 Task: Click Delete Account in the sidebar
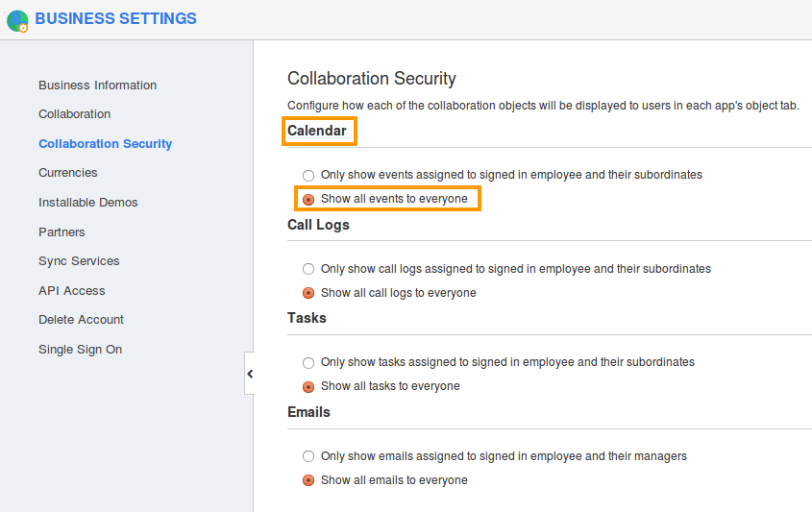81,320
